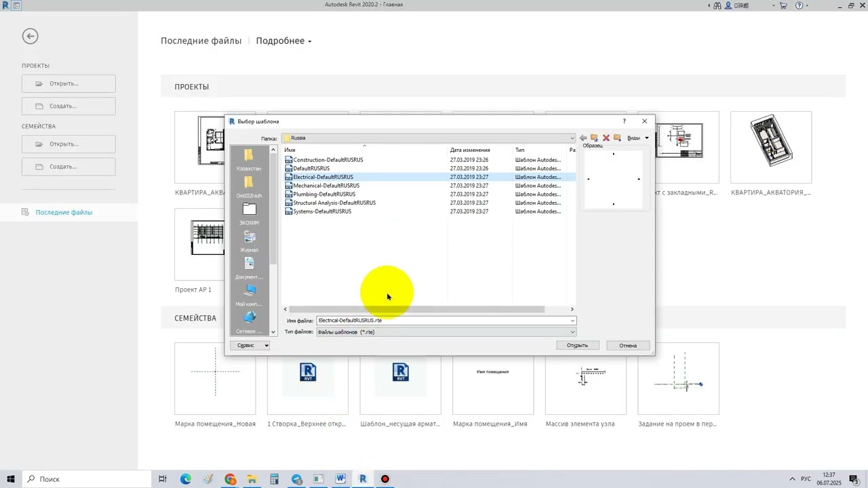Screen dimensions: 868x488
Task: Open the Мой компьютер shortcut
Action: click(x=249, y=296)
